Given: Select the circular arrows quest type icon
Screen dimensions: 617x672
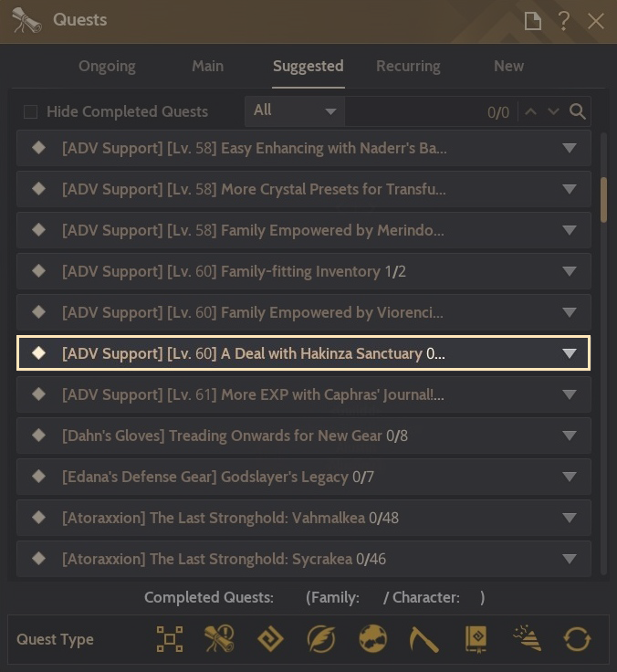Looking at the screenshot, I should click(577, 639).
